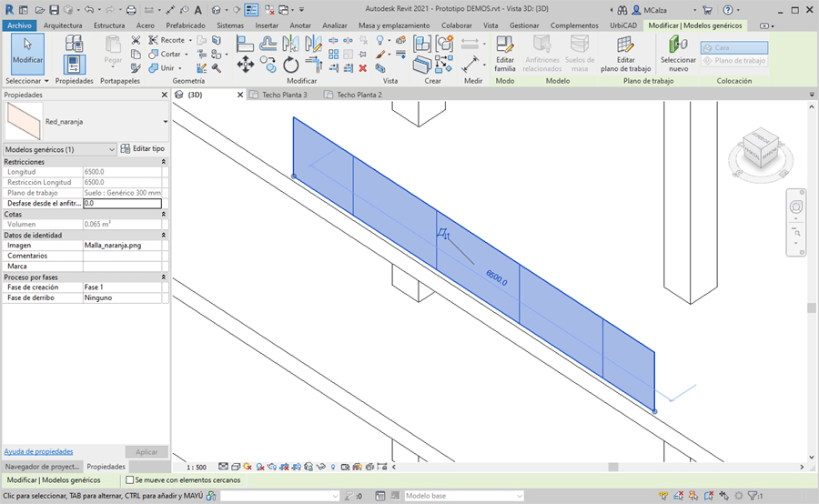819x504 pixels.
Task: Toggle the Propiedades palette button
Action: pos(75,63)
